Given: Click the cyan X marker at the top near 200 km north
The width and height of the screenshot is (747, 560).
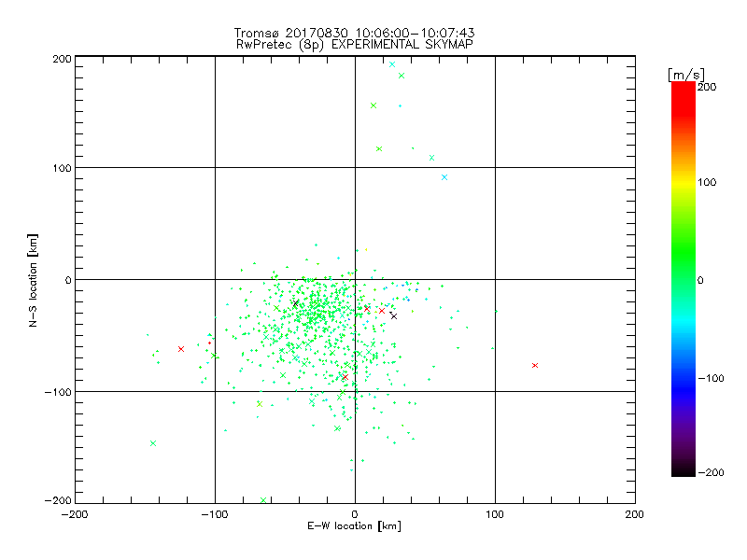Looking at the screenshot, I should click(x=392, y=64).
